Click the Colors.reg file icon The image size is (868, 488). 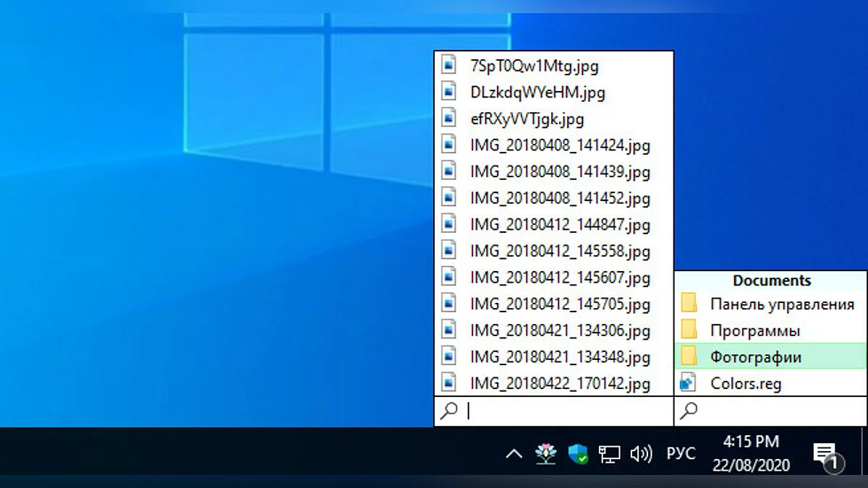689,383
